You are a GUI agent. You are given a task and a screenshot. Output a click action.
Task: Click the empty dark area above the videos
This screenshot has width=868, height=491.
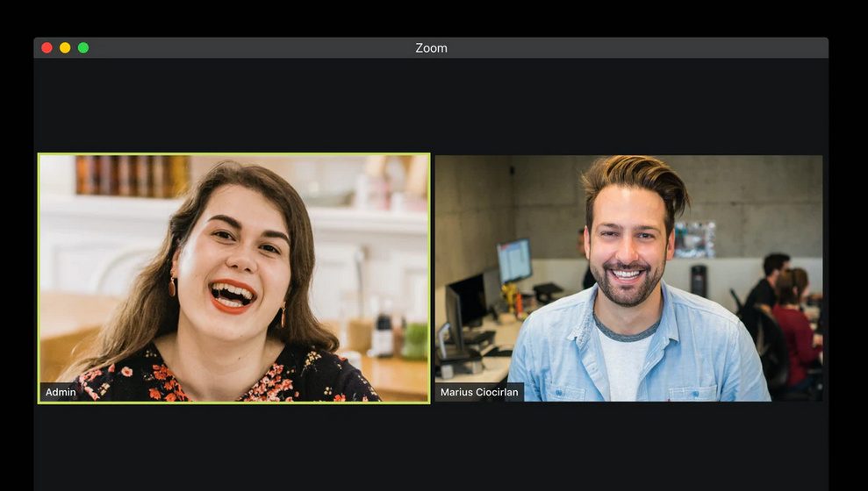[x=431, y=105]
